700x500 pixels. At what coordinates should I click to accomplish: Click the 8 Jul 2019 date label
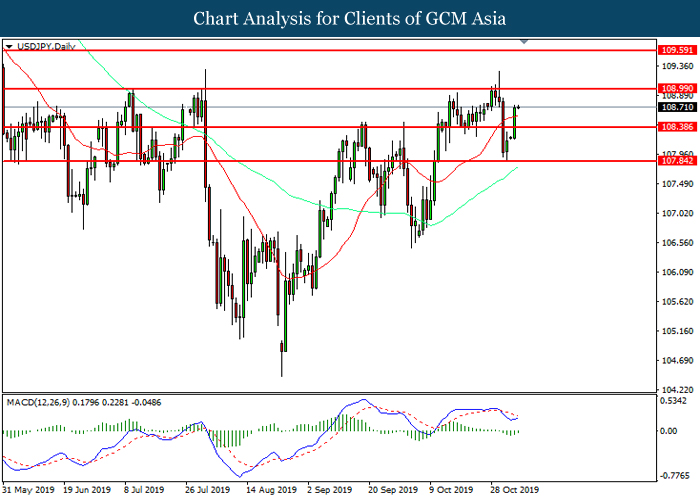144,490
